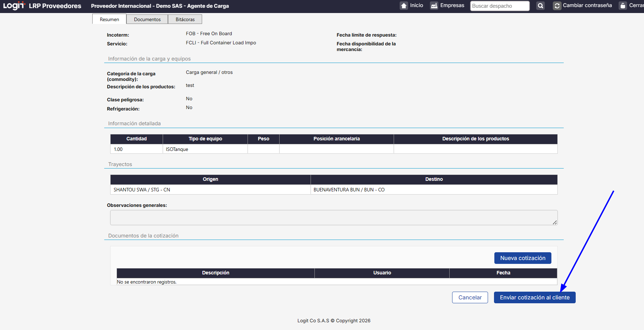Screen dimensions: 644x330
Task: Click the Posición arancelaria column header
Action: pos(337,139)
